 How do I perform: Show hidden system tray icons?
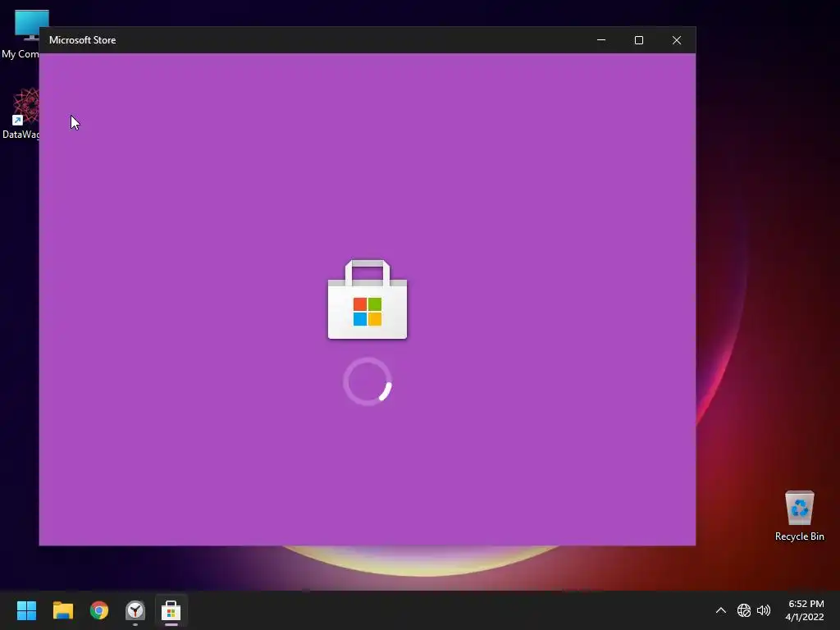[721, 610]
